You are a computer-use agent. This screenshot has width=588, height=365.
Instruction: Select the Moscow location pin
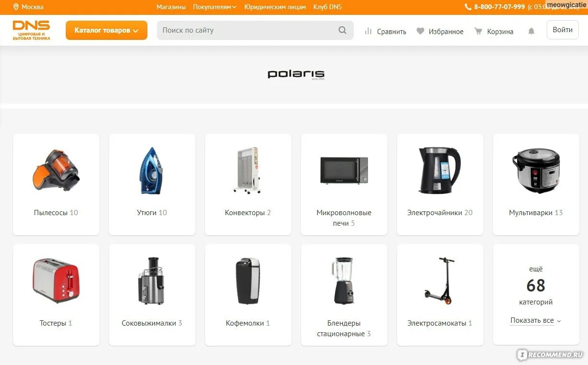point(16,7)
